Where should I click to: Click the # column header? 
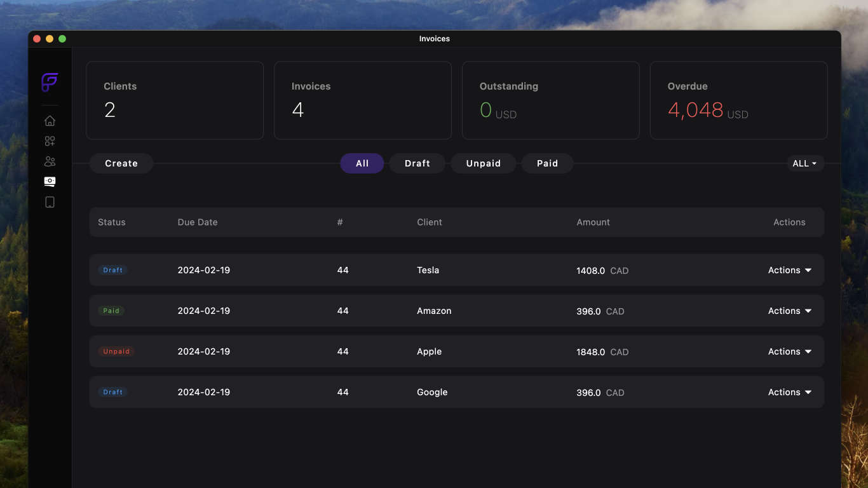340,222
